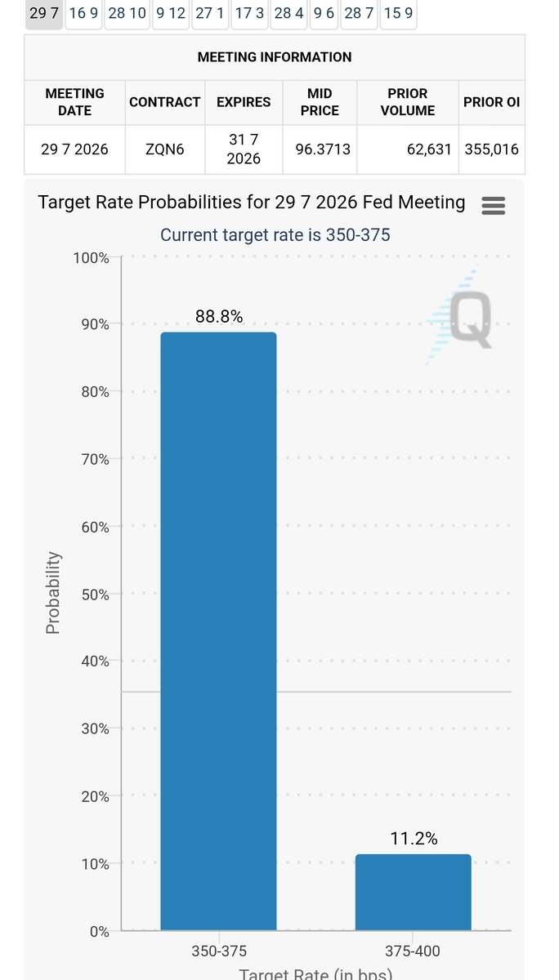559x980 pixels.
Task: Switch to the 28 4 meeting tab
Action: point(289,13)
